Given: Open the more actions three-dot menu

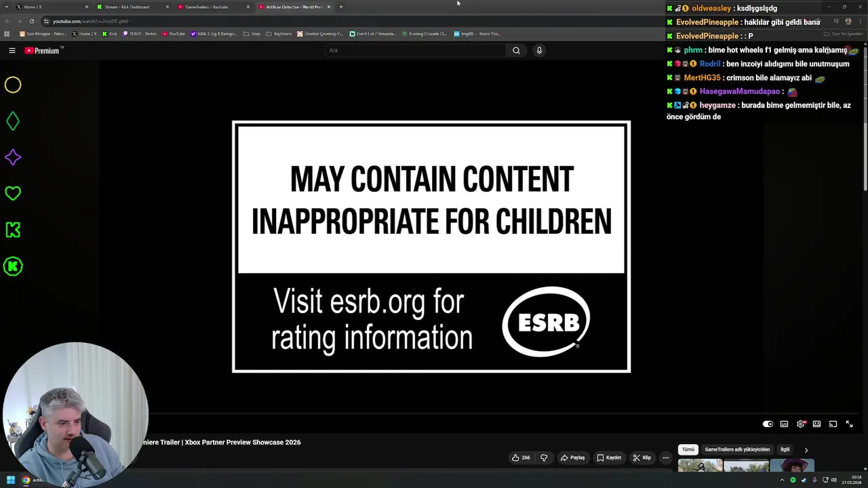Looking at the screenshot, I should coord(665,457).
